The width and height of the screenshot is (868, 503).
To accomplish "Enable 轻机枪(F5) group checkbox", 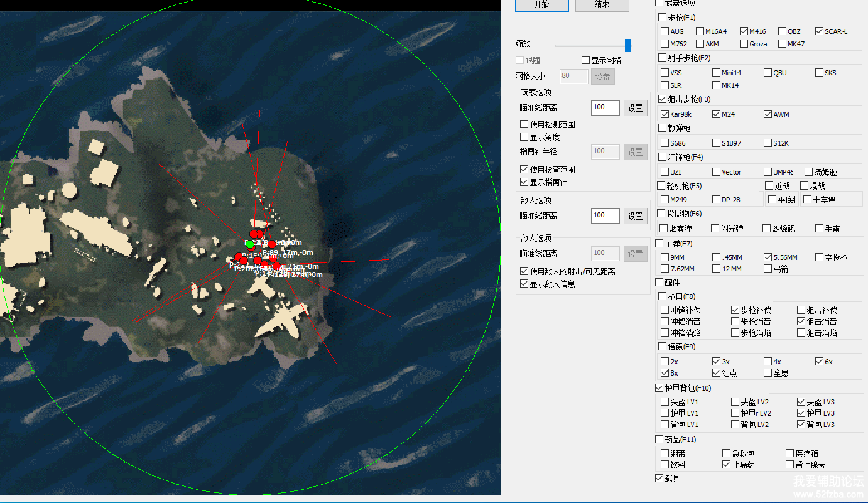I will pyautogui.click(x=661, y=186).
